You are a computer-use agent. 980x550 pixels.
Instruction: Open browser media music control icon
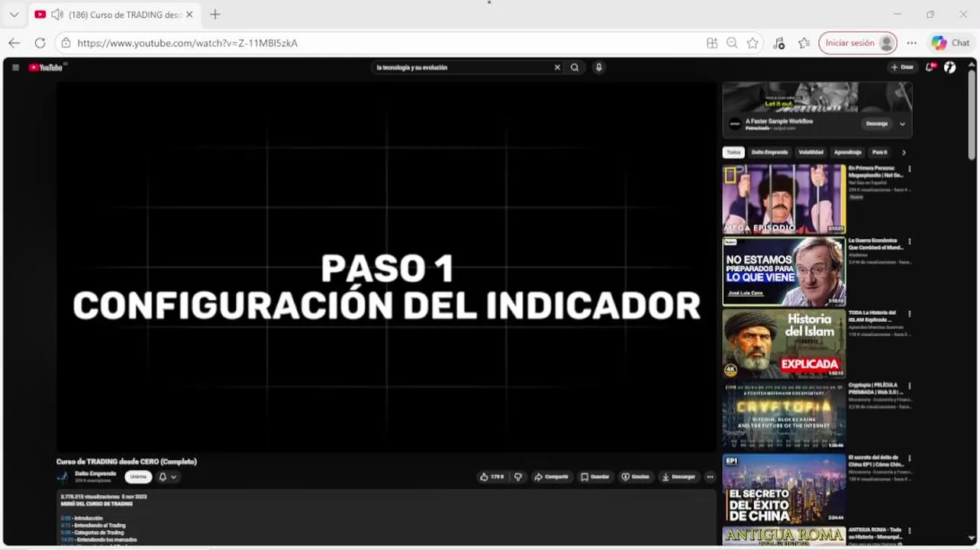(x=779, y=43)
